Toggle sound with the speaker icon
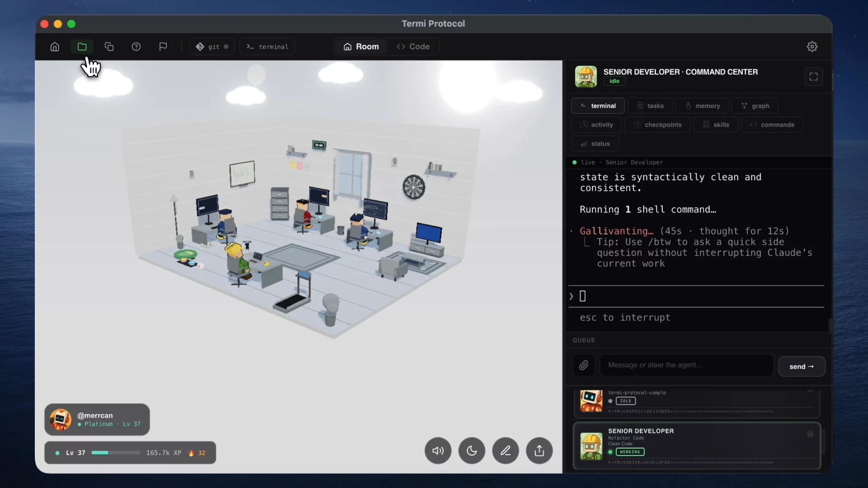This screenshot has width=868, height=488. point(438,450)
